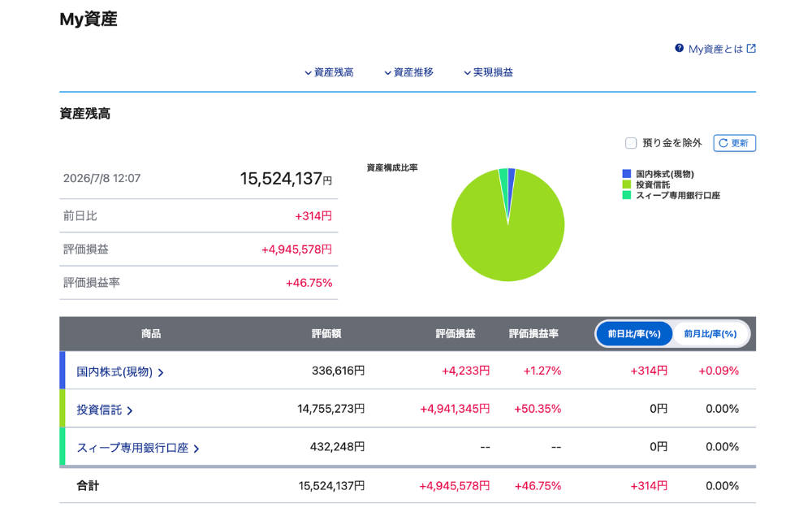
Task: Click the 商品 column header
Action: click(x=151, y=334)
